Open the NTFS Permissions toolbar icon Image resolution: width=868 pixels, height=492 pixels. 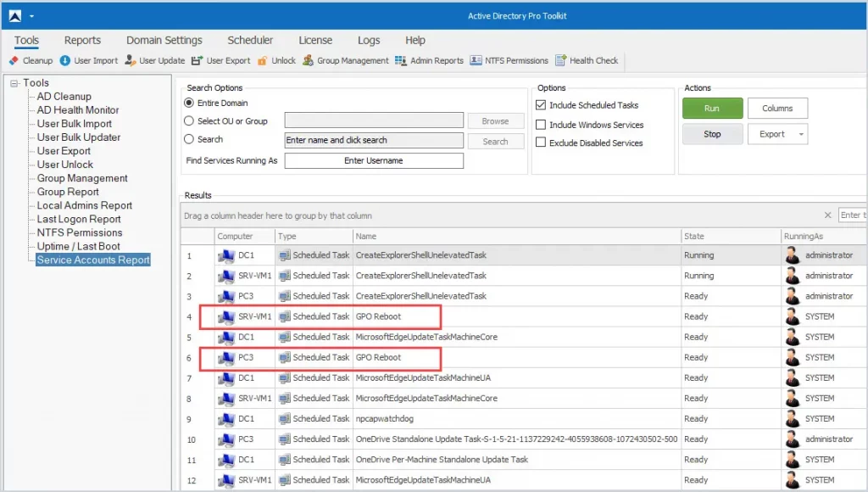click(x=476, y=60)
